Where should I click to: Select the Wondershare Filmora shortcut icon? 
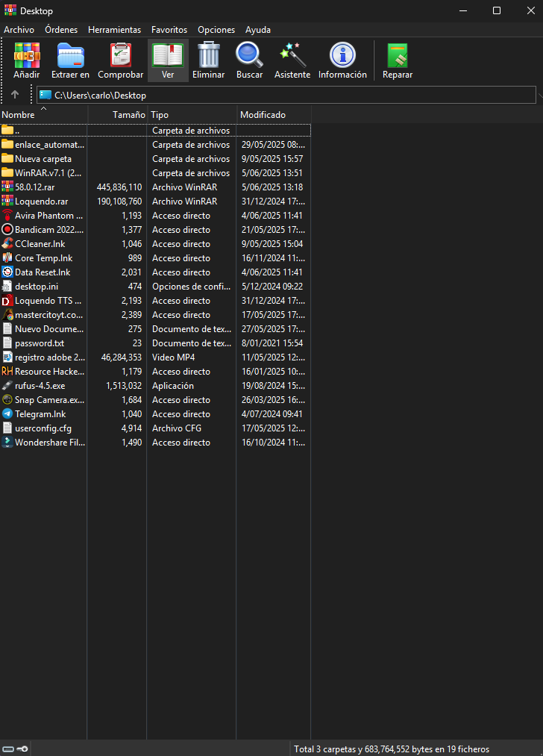(x=7, y=442)
